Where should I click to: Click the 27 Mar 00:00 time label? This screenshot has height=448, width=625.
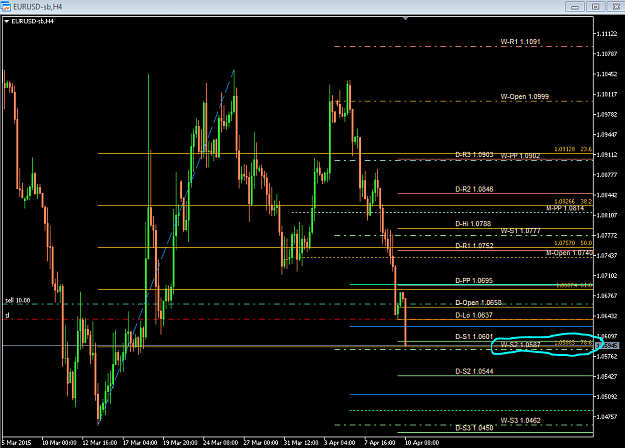tap(261, 442)
